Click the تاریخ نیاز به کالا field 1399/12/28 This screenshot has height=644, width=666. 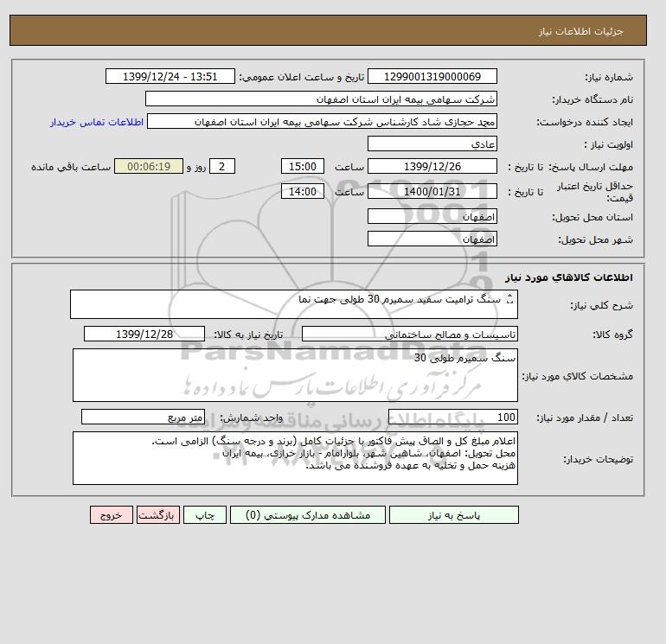click(144, 334)
